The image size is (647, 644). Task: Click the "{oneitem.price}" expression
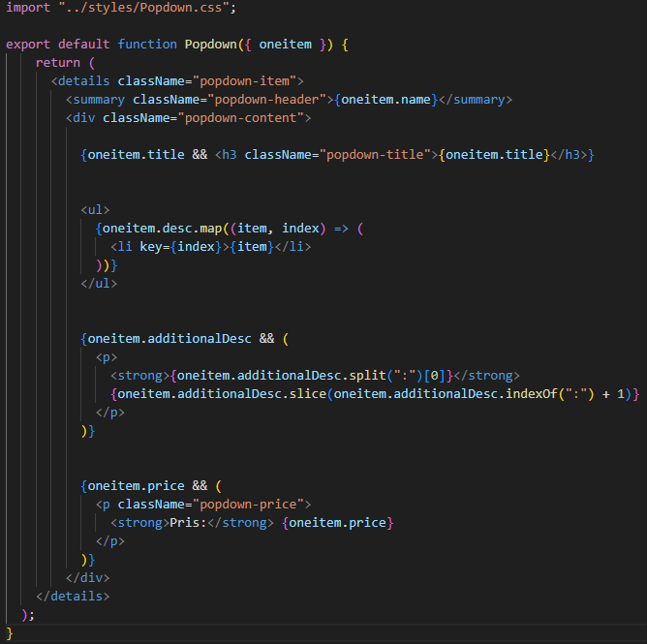click(x=337, y=523)
